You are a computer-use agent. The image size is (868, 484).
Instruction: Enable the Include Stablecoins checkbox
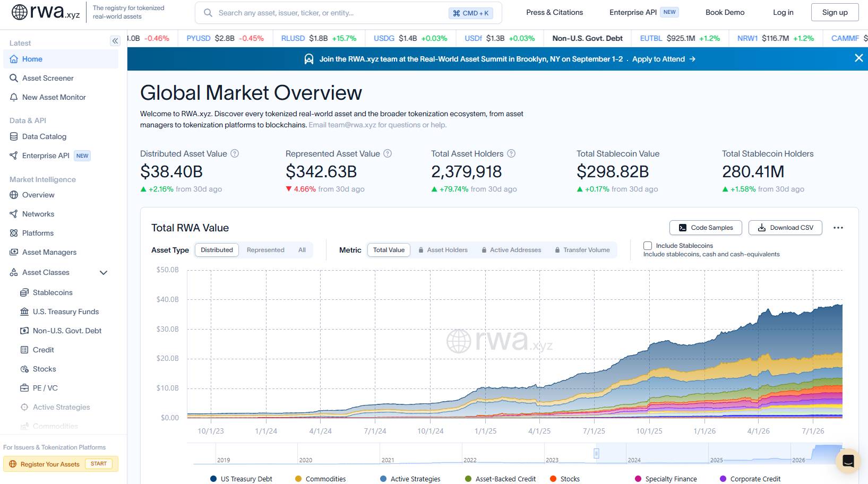[x=648, y=246]
